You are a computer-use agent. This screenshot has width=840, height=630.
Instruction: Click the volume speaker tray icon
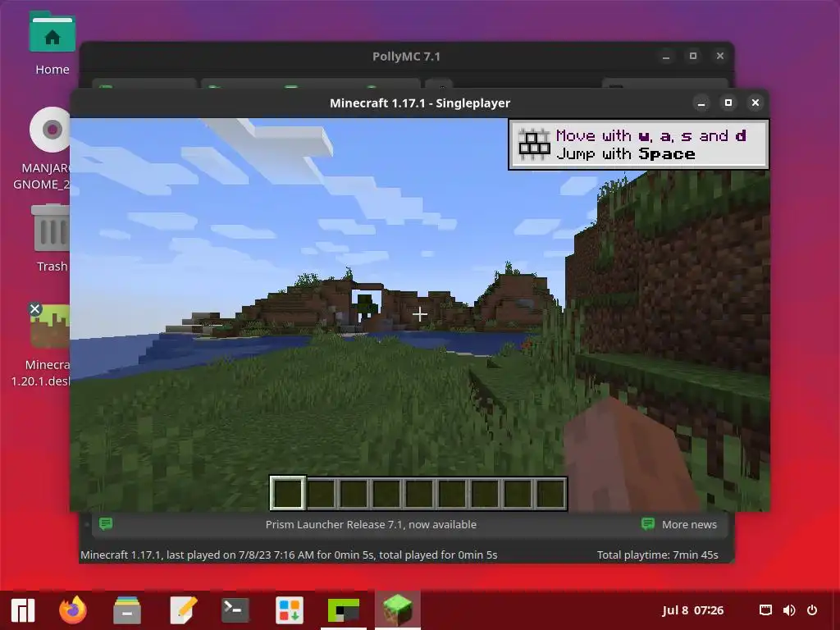pos(789,609)
